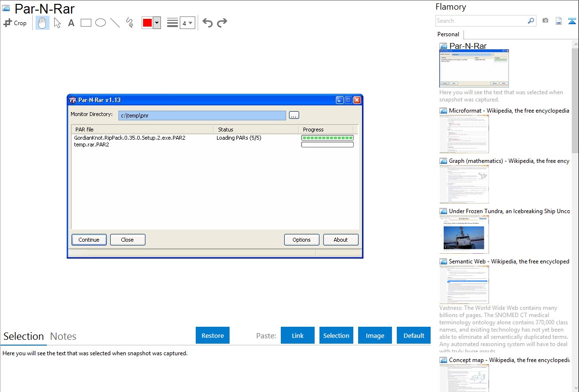Click the Flamory search field
The image size is (579, 392).
pos(481,21)
